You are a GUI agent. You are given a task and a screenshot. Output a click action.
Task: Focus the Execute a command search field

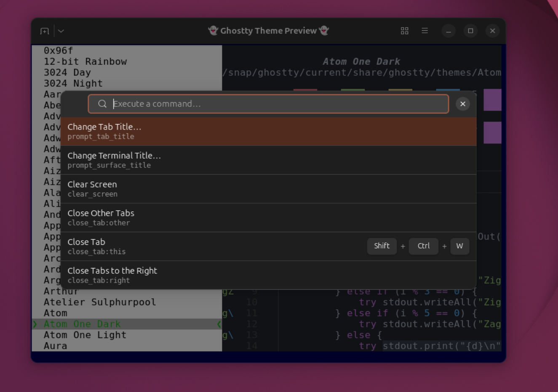click(x=268, y=104)
